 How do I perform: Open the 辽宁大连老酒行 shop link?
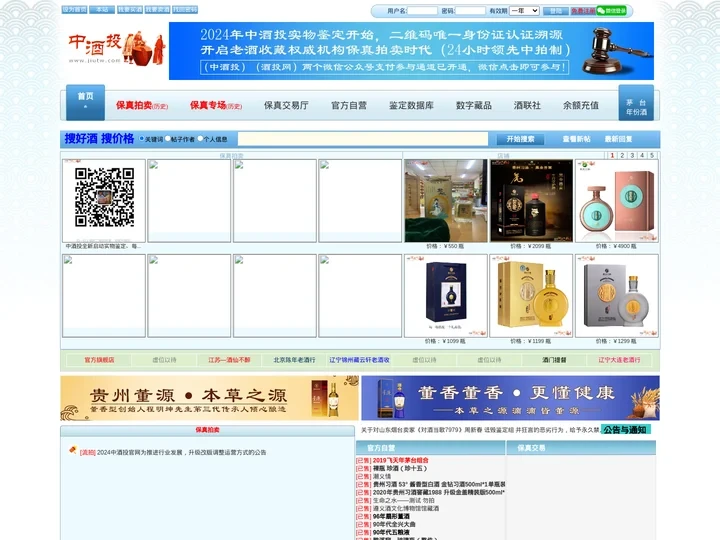click(619, 360)
